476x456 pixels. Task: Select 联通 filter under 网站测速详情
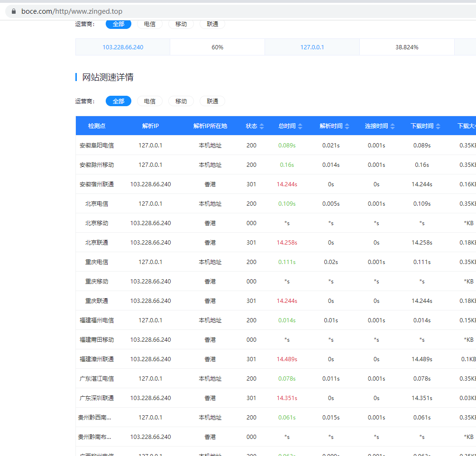click(x=212, y=101)
